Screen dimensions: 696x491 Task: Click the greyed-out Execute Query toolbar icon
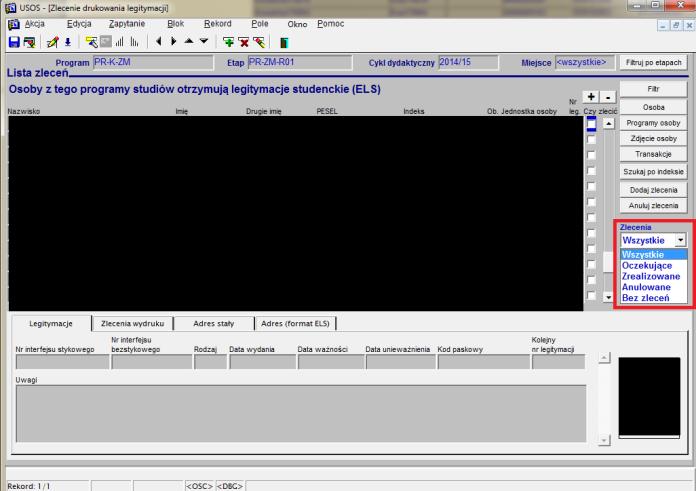(106, 42)
